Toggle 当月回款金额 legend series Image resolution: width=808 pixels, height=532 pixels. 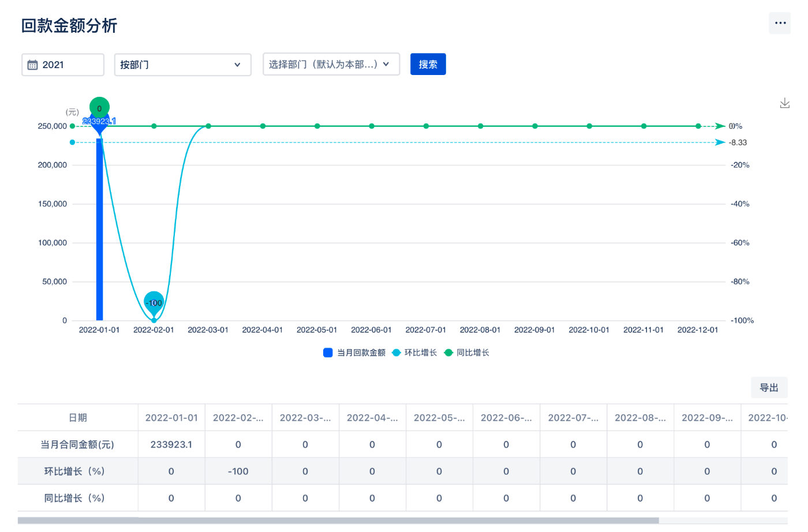click(354, 353)
